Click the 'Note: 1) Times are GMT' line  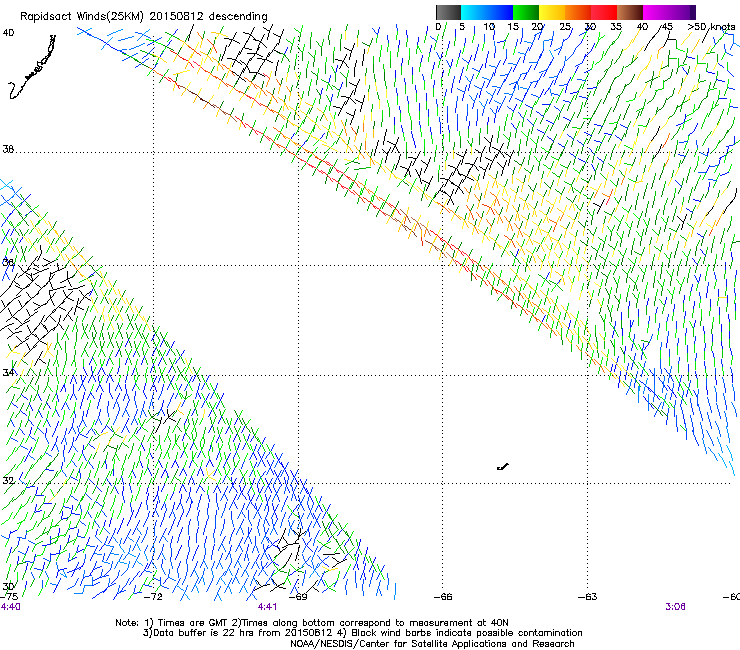coord(312,623)
